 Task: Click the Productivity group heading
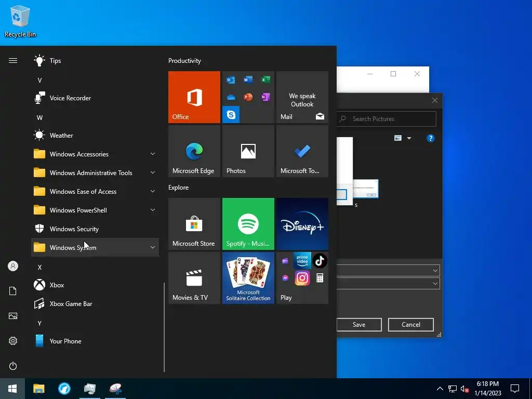tap(184, 61)
